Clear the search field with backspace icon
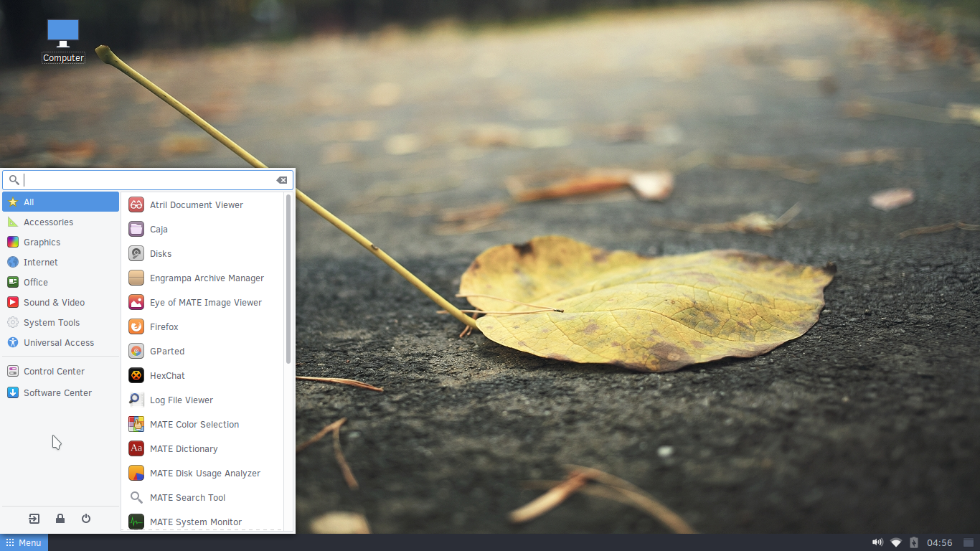 coord(282,180)
